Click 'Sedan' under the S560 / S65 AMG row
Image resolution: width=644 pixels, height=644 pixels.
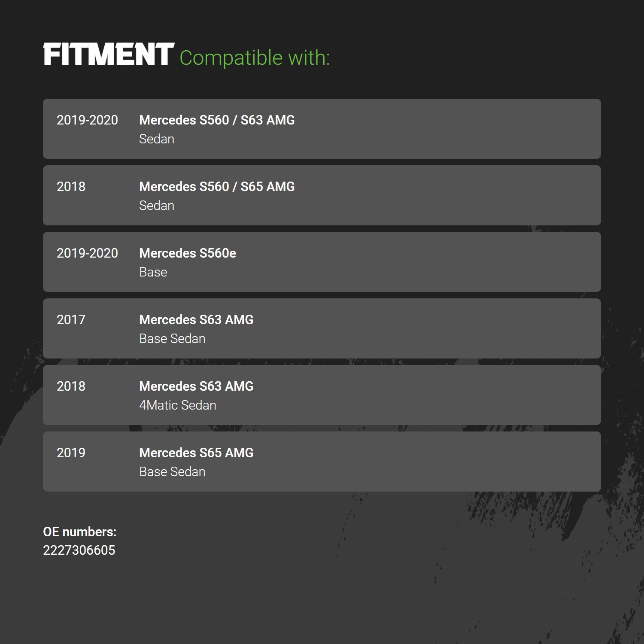point(157,206)
